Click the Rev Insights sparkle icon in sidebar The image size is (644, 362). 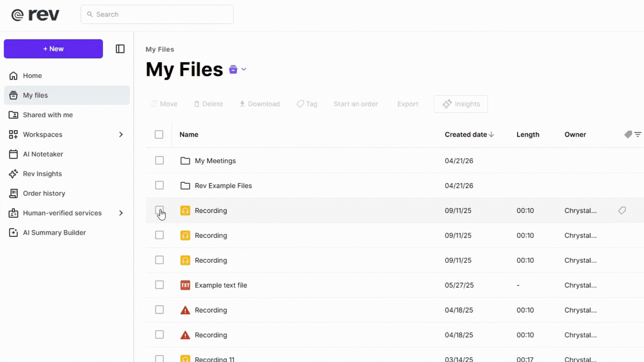(x=13, y=174)
